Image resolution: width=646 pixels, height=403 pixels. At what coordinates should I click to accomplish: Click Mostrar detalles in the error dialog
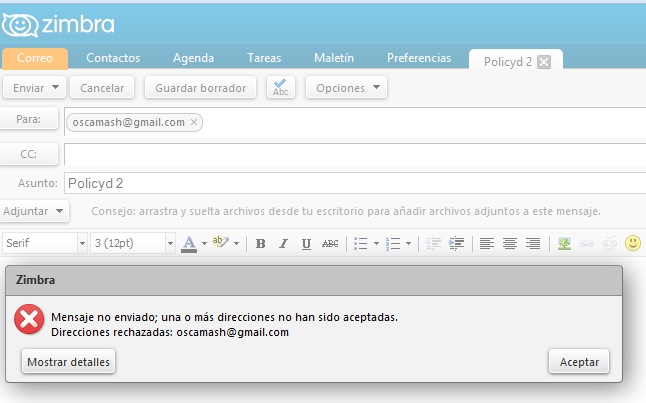tap(68, 362)
